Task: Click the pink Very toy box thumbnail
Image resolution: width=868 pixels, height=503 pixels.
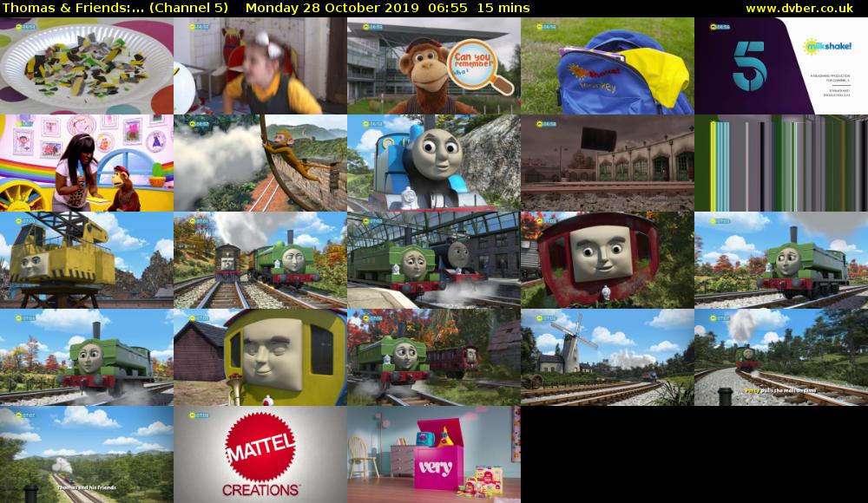Action: pos(433,454)
